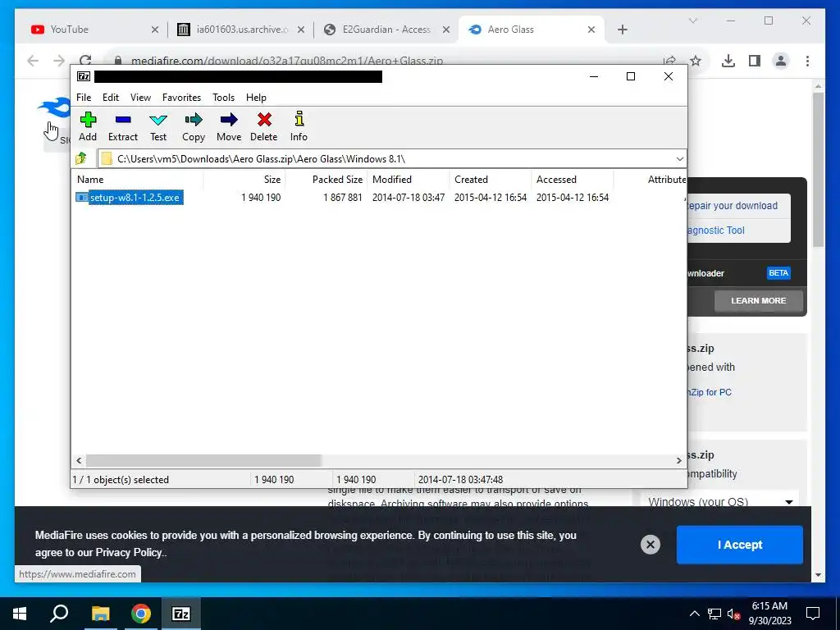Go back in Chrome browser

33,61
